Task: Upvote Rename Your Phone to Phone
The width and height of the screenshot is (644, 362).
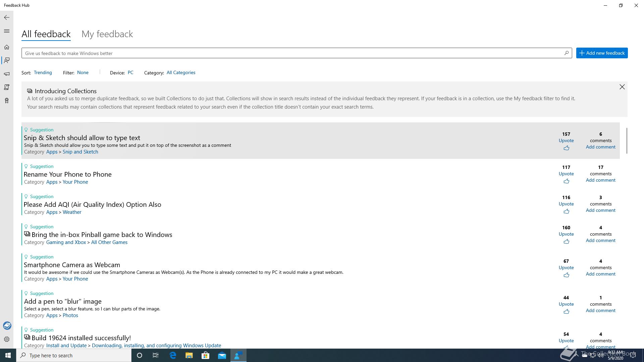Action: (x=566, y=174)
